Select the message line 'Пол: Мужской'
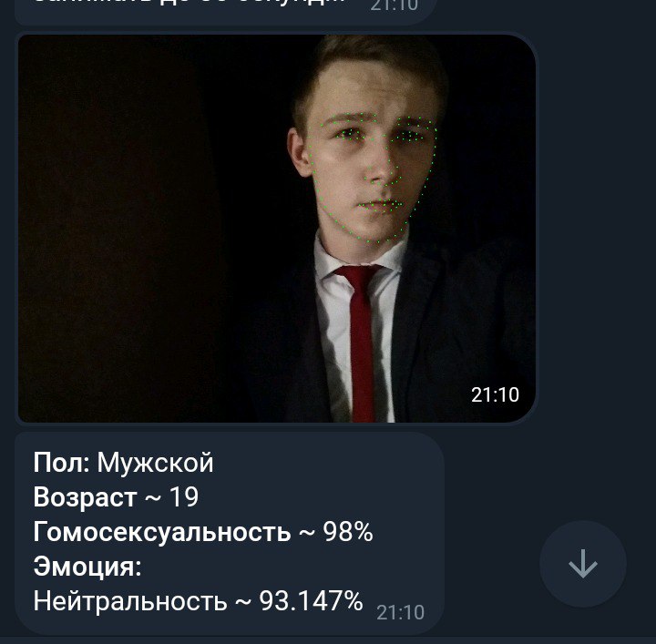The image size is (656, 644). pyautogui.click(x=123, y=463)
